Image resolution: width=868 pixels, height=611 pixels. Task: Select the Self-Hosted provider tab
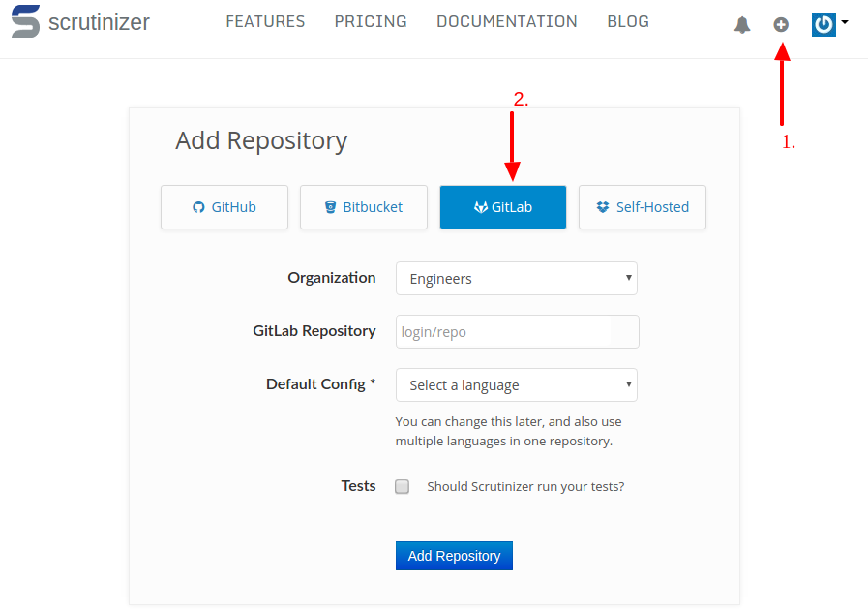643,207
